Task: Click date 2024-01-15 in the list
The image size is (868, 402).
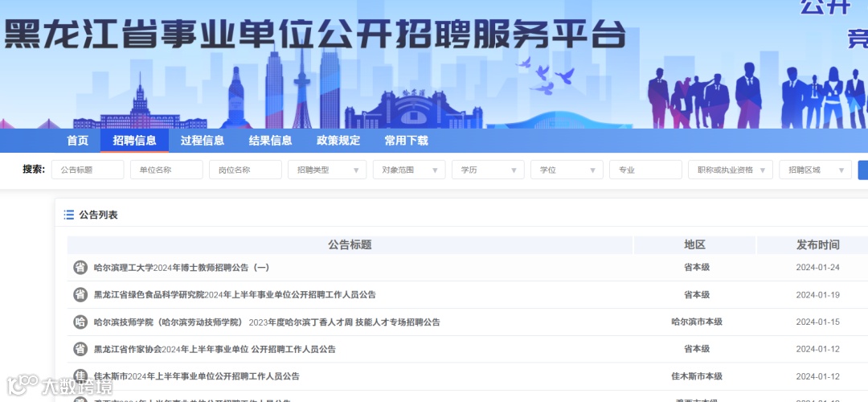Action: tap(817, 322)
